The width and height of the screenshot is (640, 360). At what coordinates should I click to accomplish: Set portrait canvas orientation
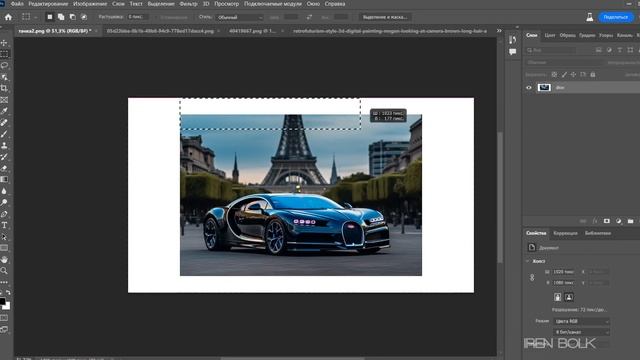[x=558, y=297]
